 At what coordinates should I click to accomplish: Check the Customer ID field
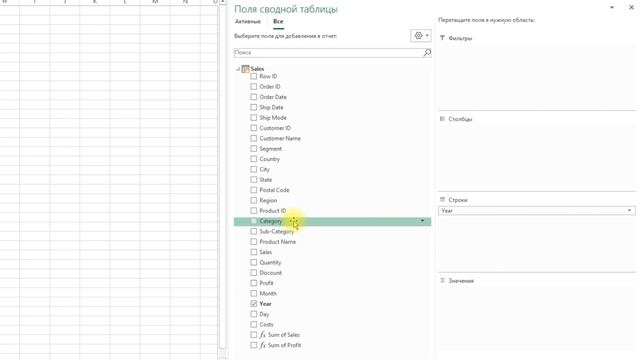253,128
